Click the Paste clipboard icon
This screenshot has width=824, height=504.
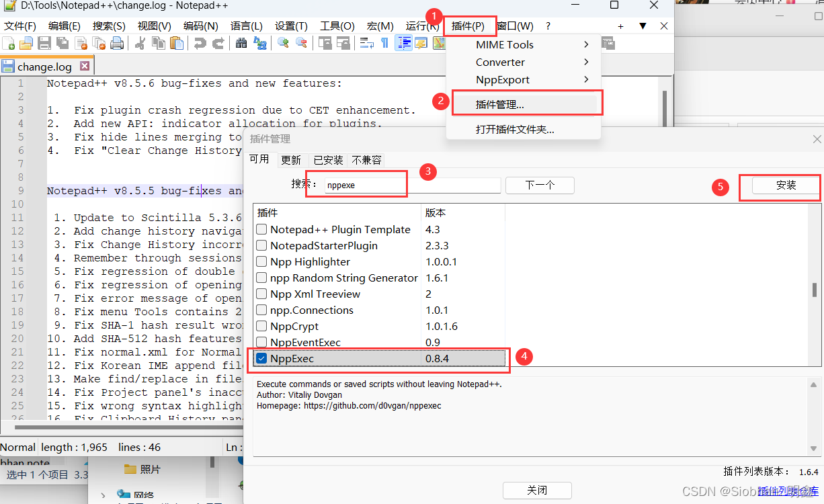click(x=177, y=44)
